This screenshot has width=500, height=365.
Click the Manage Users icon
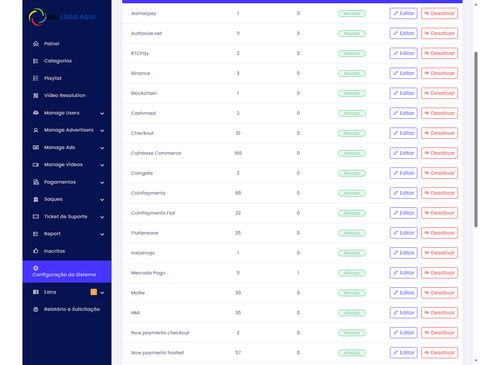36,113
